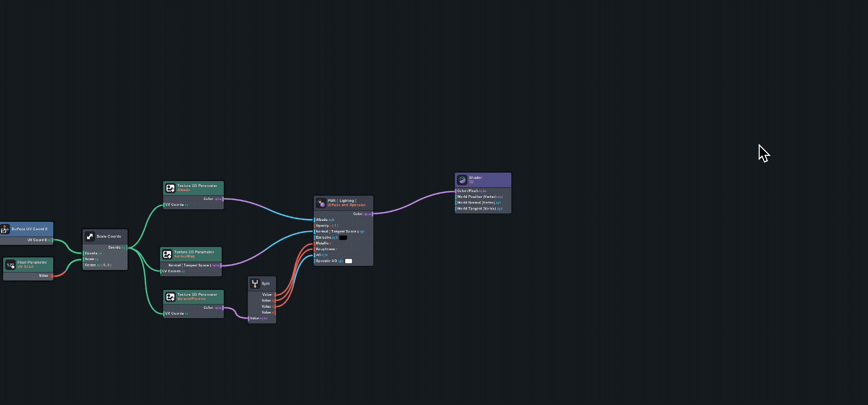This screenshot has width=868, height=405.
Task: Click the PBR Lighting node icon
Action: point(321,203)
